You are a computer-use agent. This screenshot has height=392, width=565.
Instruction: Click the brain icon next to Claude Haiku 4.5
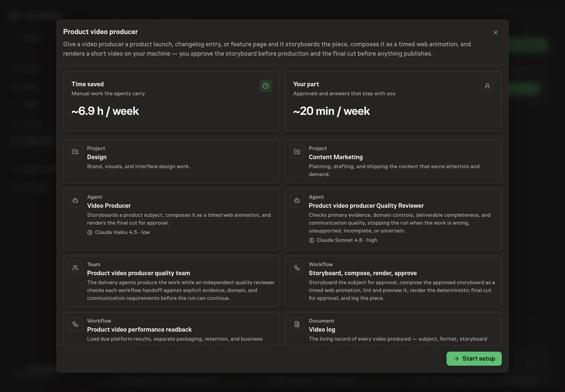90,233
